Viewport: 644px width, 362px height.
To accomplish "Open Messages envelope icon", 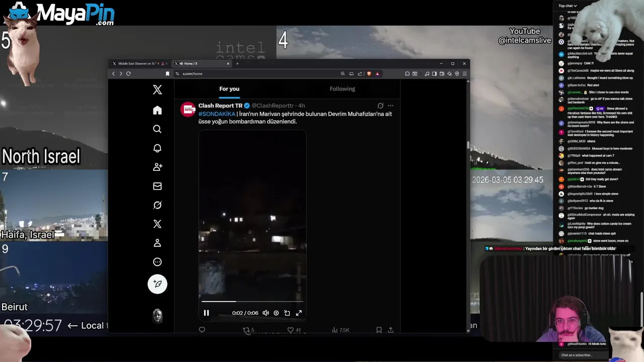I will (157, 186).
